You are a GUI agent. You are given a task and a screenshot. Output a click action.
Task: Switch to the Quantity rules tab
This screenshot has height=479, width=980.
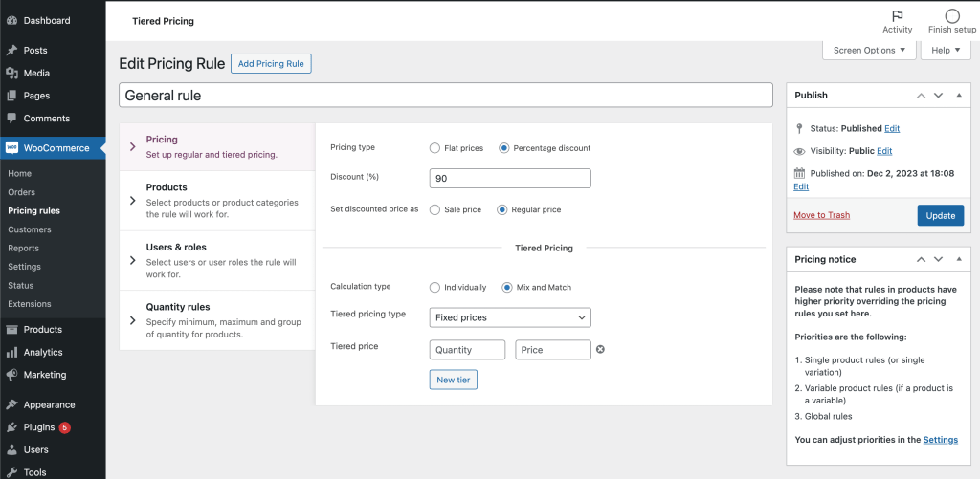(178, 307)
